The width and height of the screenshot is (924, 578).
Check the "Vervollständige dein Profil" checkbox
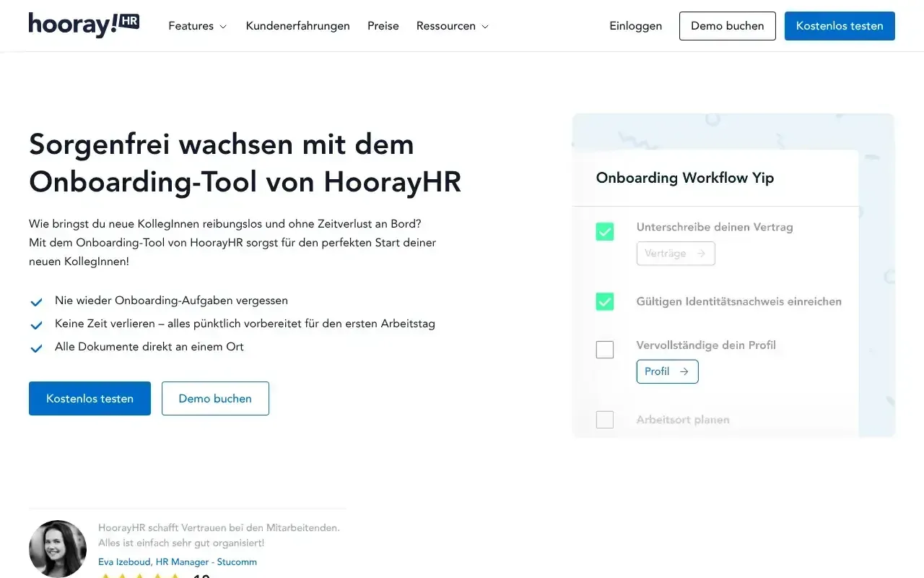point(604,349)
